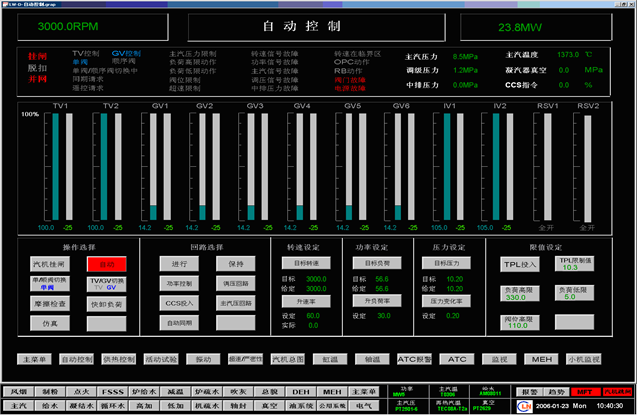Toggle the 自动同期 button

179,323
